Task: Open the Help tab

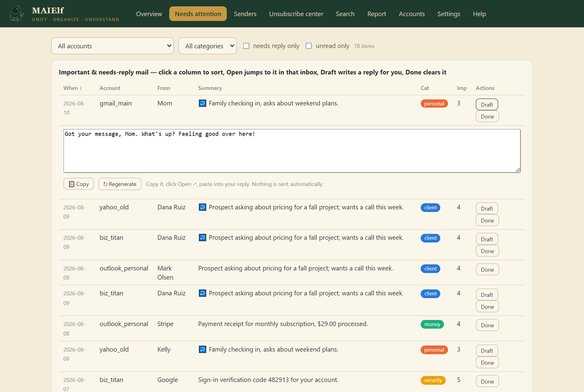Action: coord(479,14)
